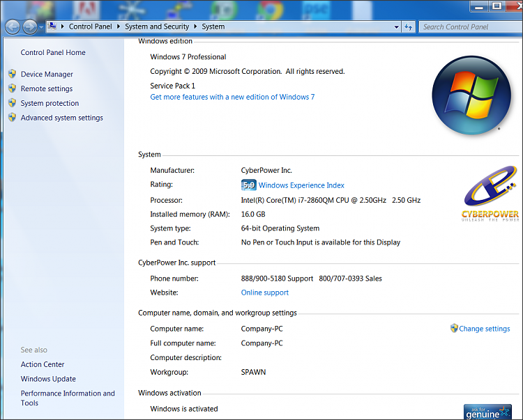Open the recent pages dropdown arrow
523x420 pixels.
coord(41,27)
